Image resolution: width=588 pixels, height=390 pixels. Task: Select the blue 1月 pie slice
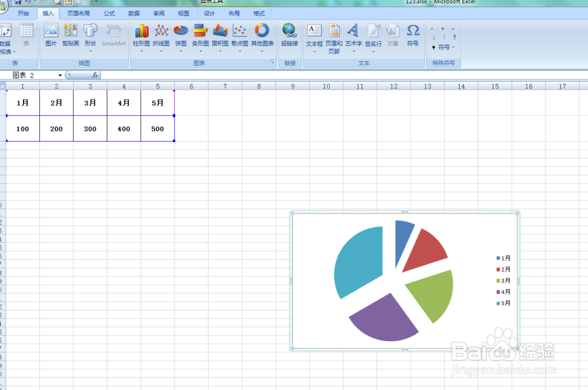[x=402, y=238]
